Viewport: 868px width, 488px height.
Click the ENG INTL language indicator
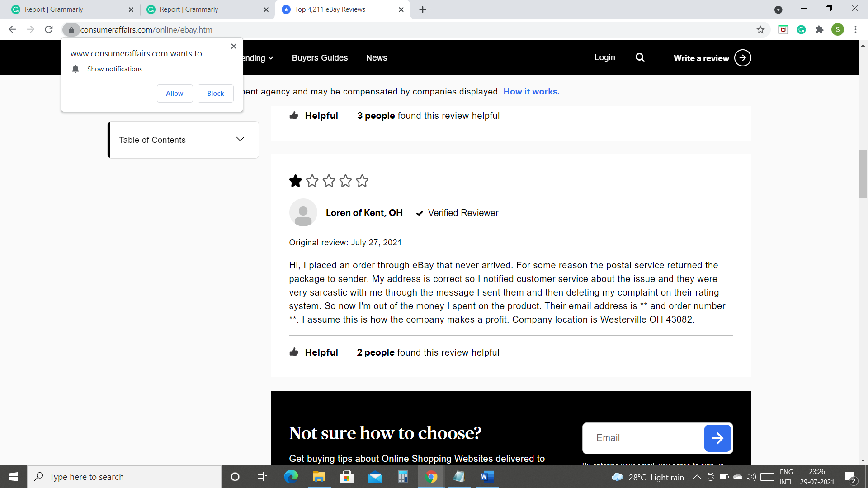click(x=786, y=477)
